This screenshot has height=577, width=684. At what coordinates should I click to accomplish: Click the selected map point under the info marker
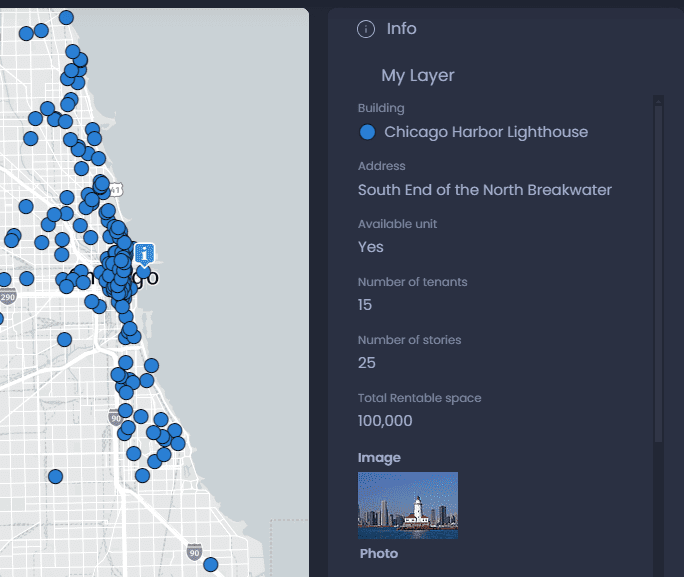[144, 273]
